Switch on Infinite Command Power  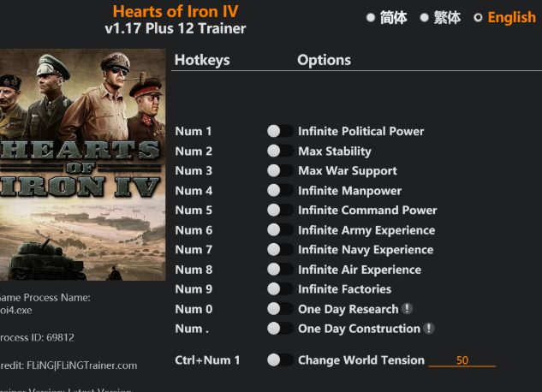click(x=280, y=210)
